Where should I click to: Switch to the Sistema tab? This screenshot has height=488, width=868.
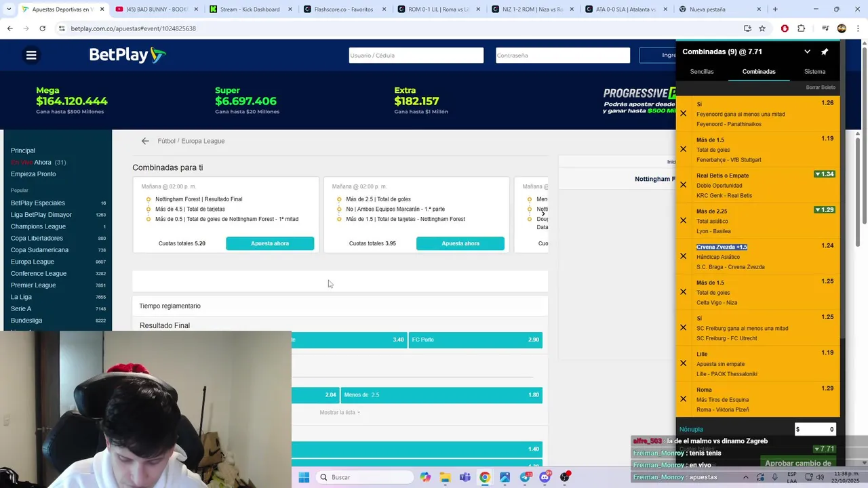(815, 71)
